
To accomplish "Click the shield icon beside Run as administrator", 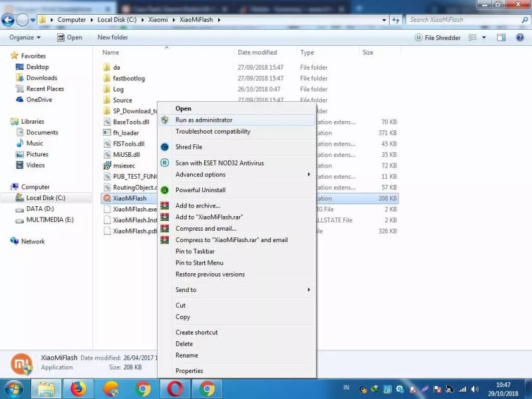I will pos(164,120).
